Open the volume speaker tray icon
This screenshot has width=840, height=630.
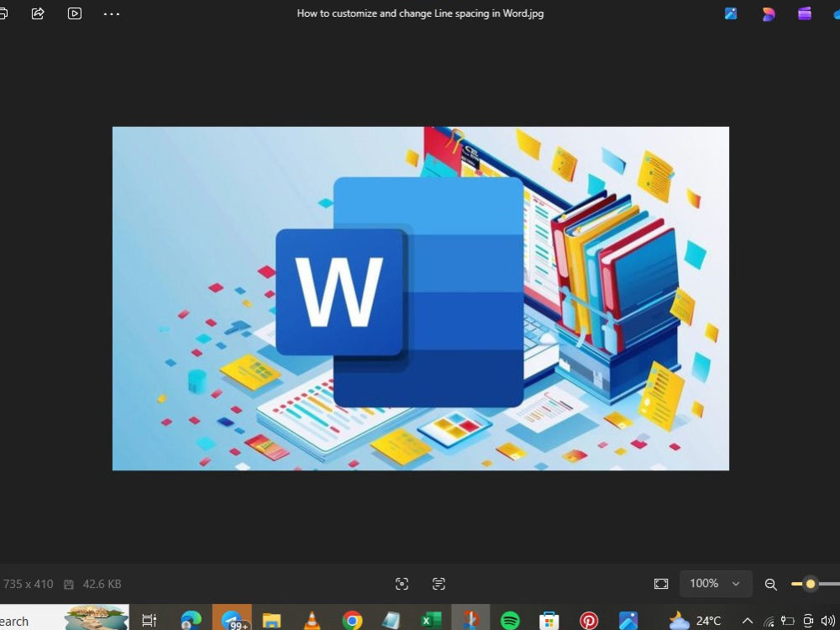pyautogui.click(x=828, y=621)
